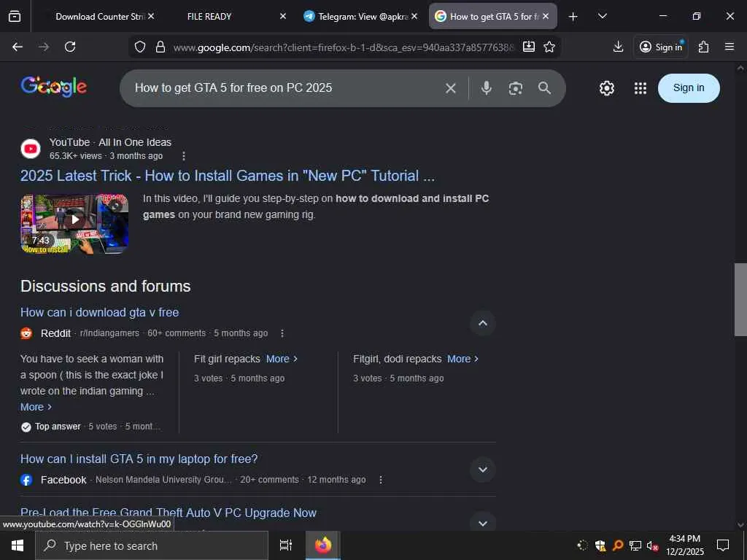747x560 pixels.
Task: Open a new browser tab
Action: coord(573,17)
